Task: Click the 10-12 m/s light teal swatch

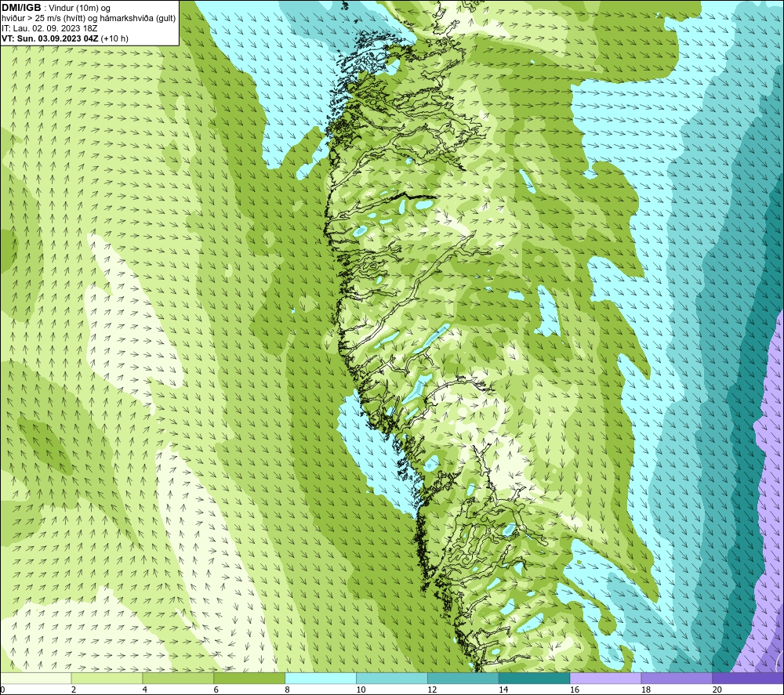Action: (392, 679)
